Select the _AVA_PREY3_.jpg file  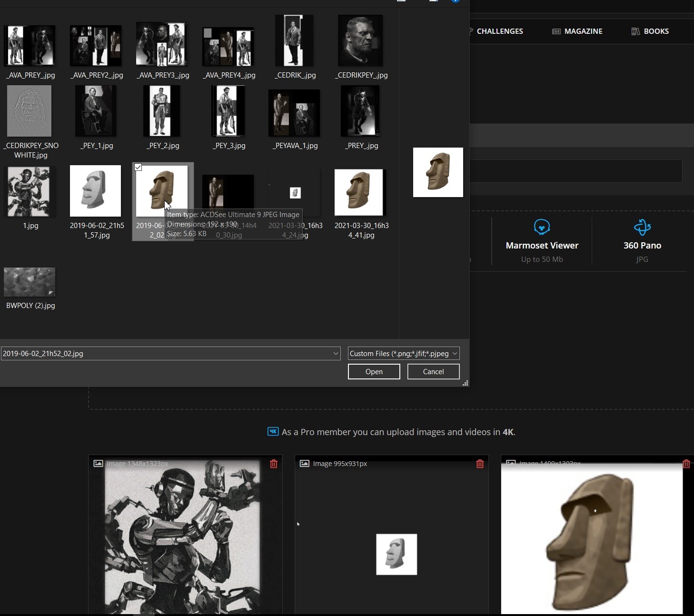(162, 45)
